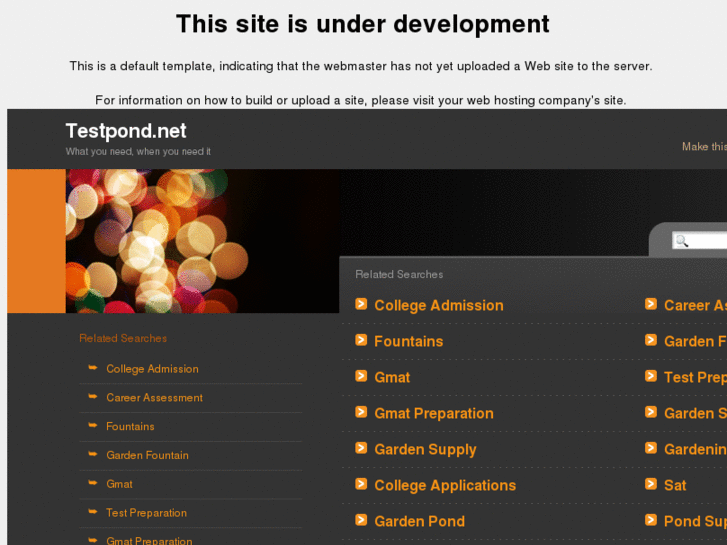The image size is (727, 545).
Task: Open sidebar Test Preparation link
Action: pos(146,513)
